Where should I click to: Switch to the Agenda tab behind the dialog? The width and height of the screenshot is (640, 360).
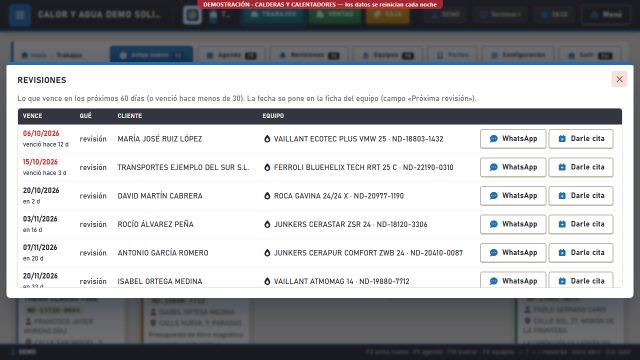pos(231,55)
